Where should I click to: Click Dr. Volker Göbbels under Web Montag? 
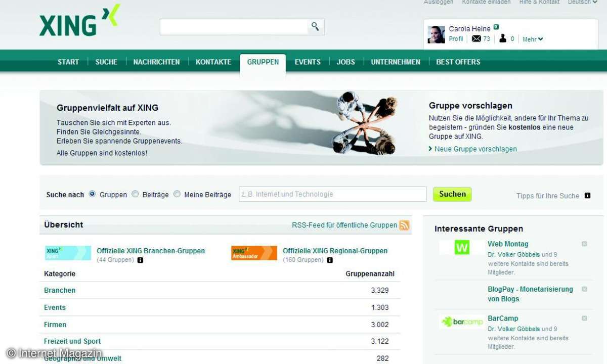pyautogui.click(x=513, y=254)
